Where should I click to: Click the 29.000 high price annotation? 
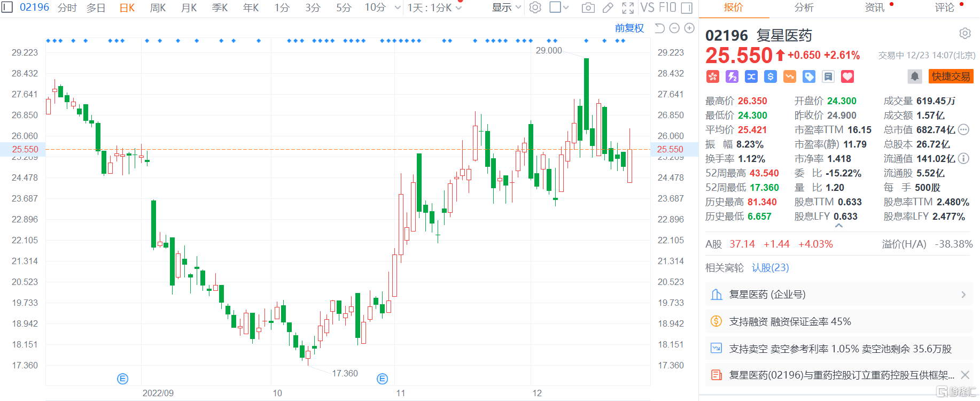(549, 50)
